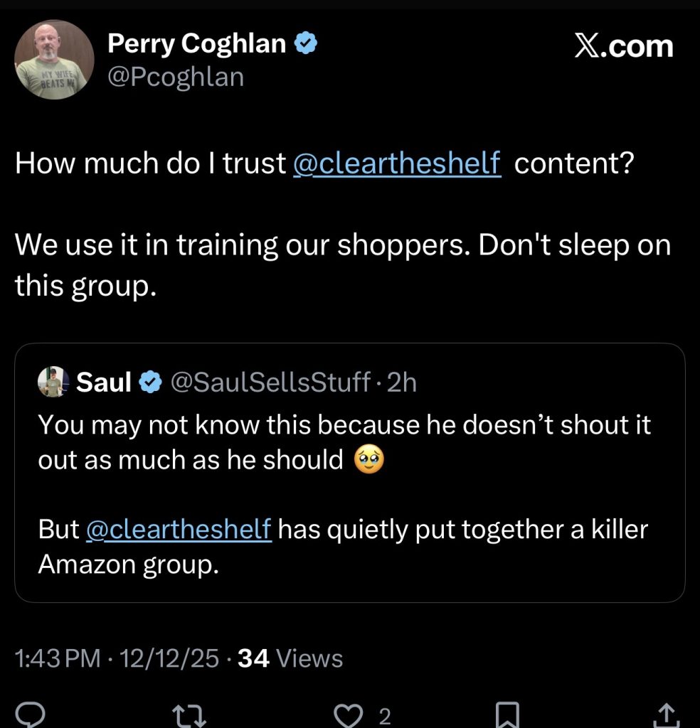Screen dimensions: 700x728
Task: Open the reply icon below the tweet
Action: [x=31, y=714]
